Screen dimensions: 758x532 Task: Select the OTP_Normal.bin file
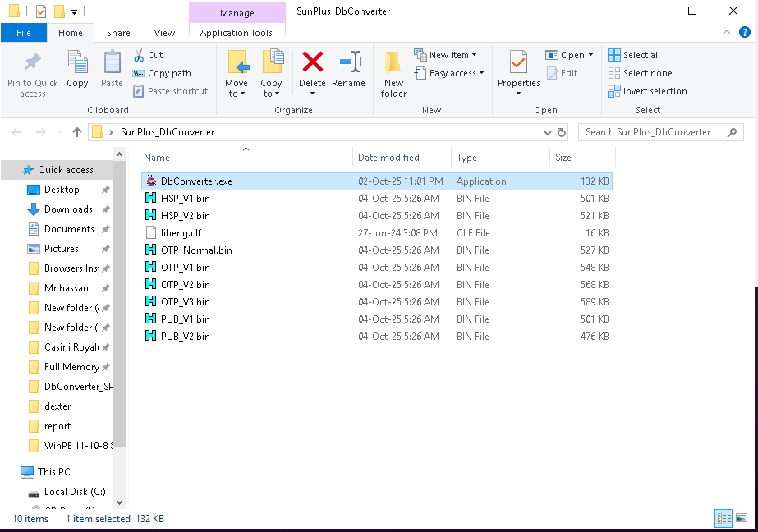[377, 250]
